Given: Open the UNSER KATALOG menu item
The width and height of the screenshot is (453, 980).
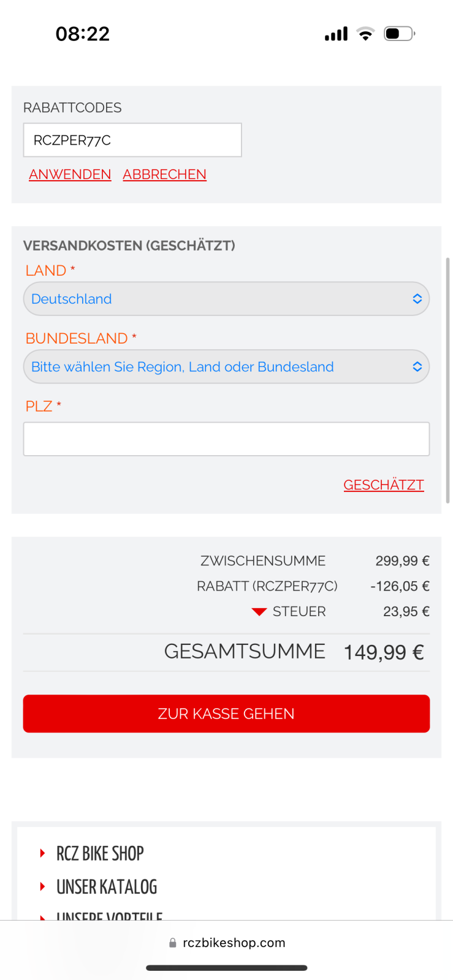Looking at the screenshot, I should (x=107, y=886).
